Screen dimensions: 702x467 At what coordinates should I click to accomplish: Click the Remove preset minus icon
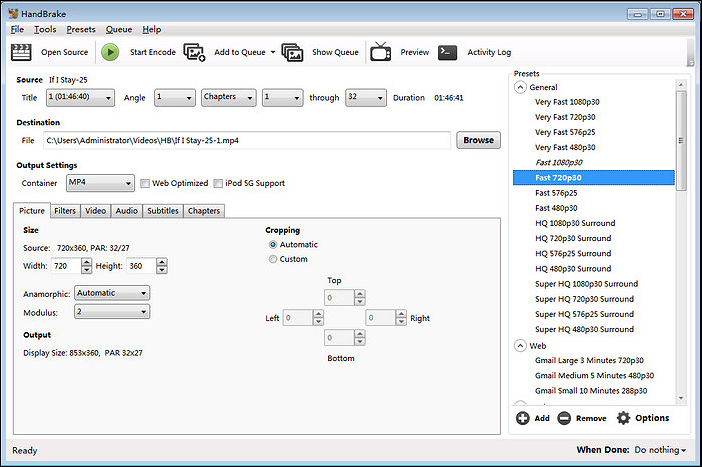point(565,418)
